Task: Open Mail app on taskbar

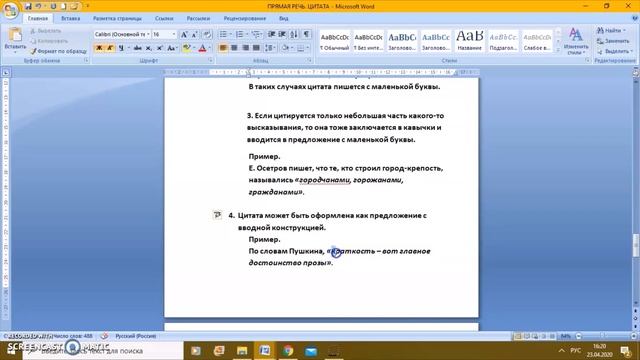Action: tap(311, 351)
